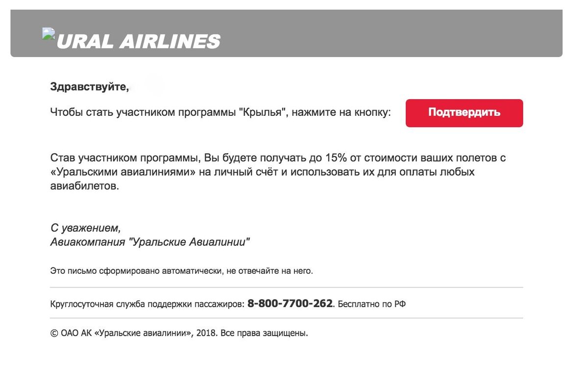
Task: Click the notice Это письмо сформировано автоматически
Action: [x=181, y=270]
